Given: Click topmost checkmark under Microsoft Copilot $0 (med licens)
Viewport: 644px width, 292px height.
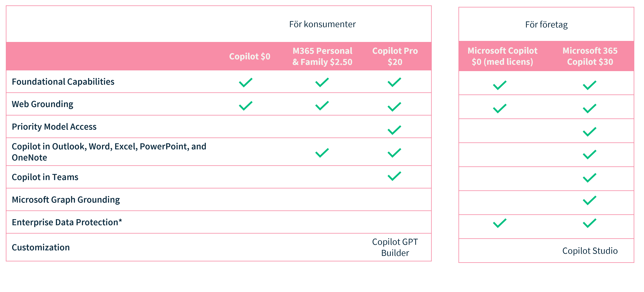Looking at the screenshot, I should coord(500,85).
